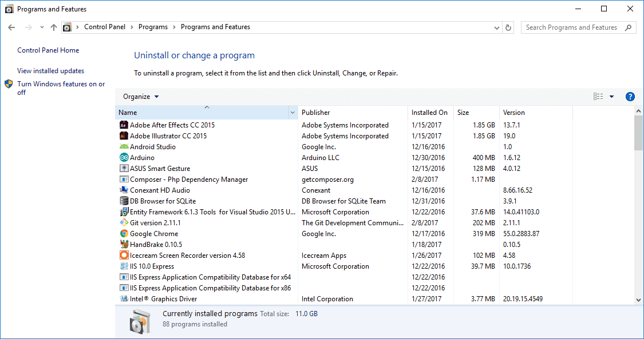The image size is (644, 339).
Task: Select Git version 2.11.1 entry
Action: click(x=155, y=222)
